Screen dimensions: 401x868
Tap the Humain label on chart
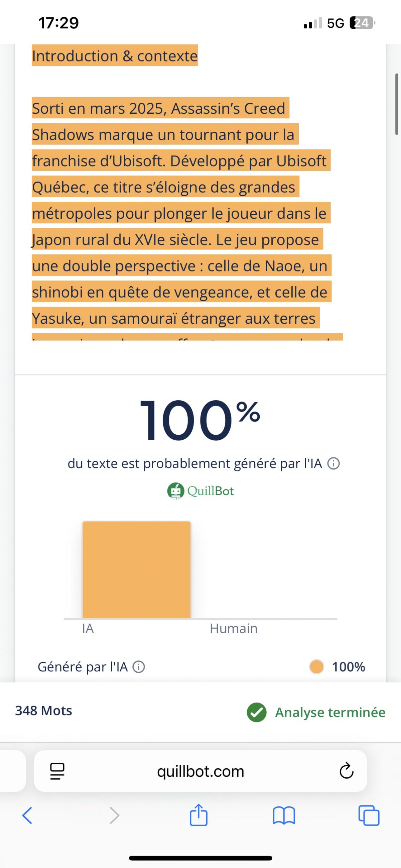coord(233,629)
